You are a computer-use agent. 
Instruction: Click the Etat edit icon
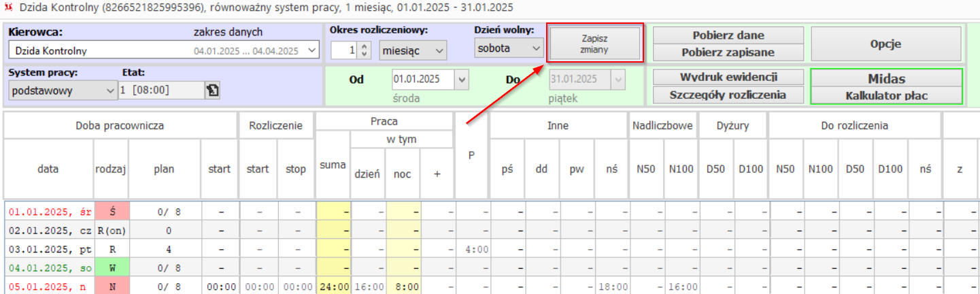[x=212, y=90]
